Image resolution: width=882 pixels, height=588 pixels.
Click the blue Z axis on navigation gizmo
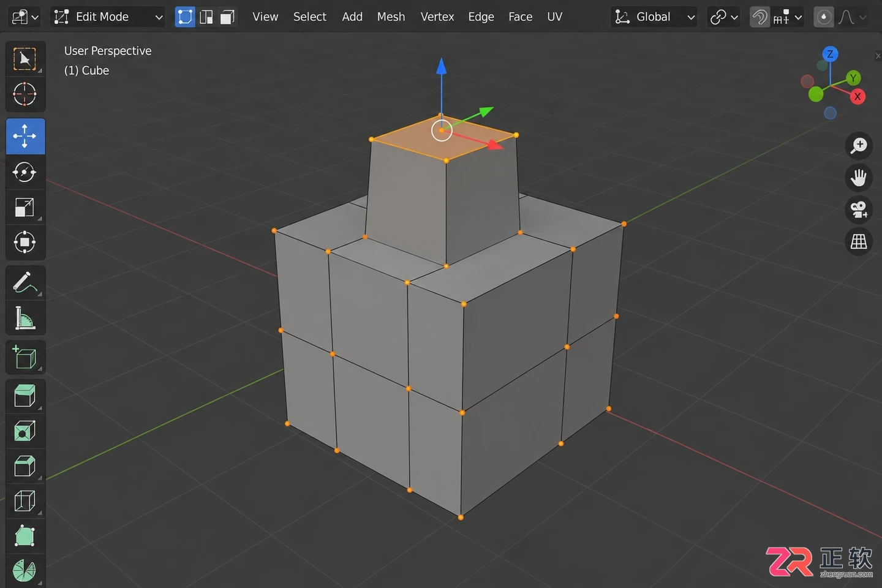click(830, 54)
